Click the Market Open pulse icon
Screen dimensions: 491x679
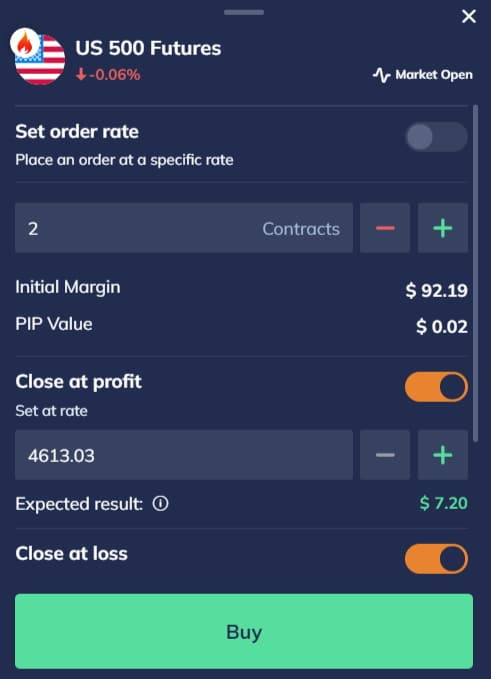pos(381,75)
